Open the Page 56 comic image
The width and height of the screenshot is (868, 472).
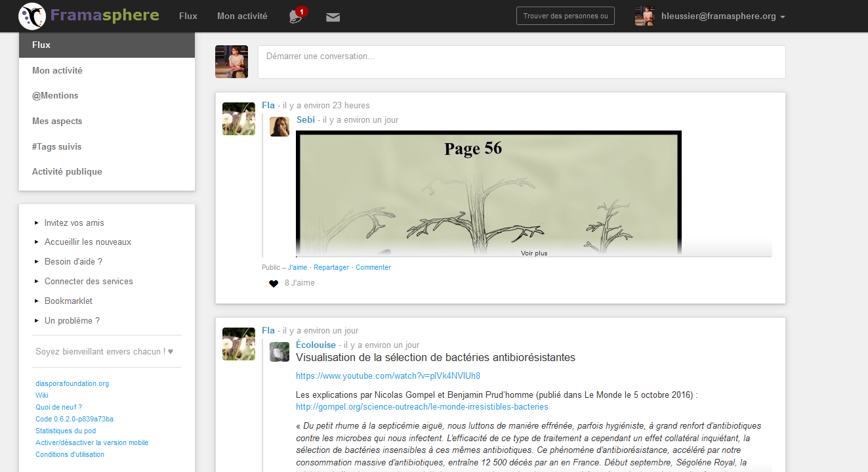click(489, 192)
